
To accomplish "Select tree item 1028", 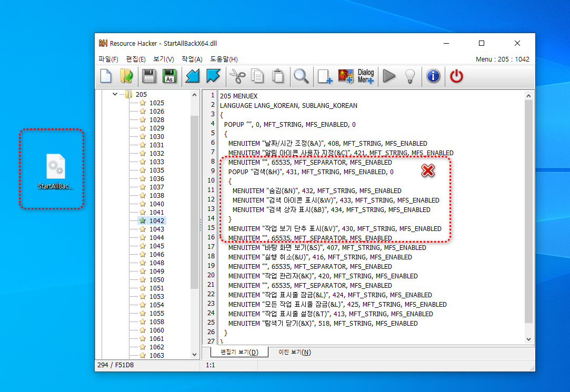I will click(157, 119).
